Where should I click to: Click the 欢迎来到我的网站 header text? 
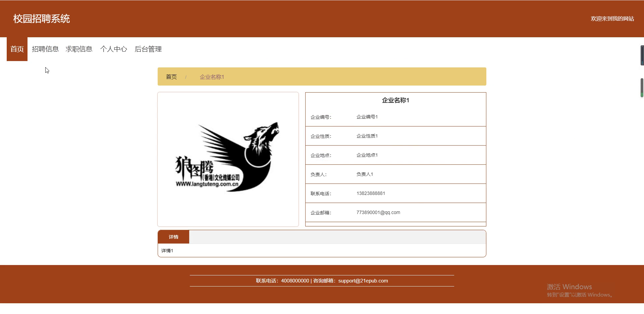pos(612,19)
